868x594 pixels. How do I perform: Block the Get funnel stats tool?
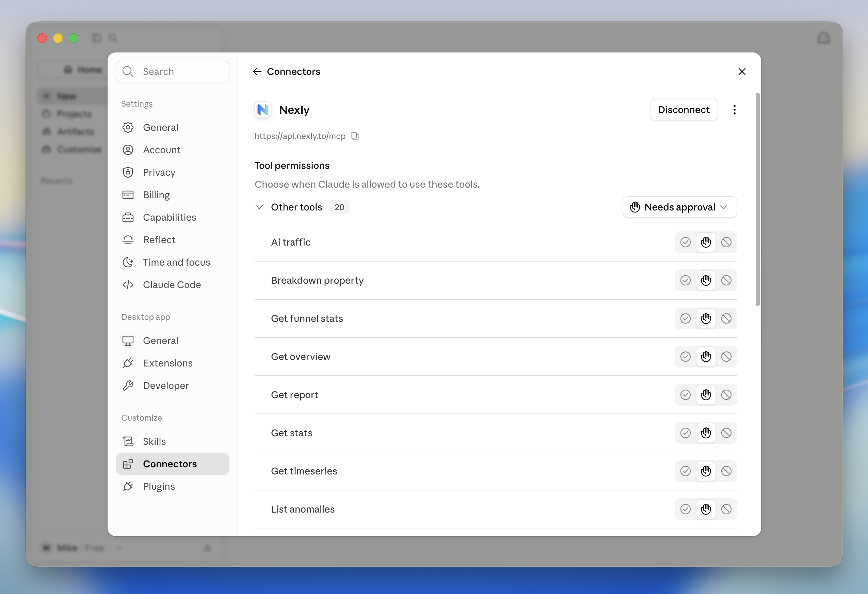pyautogui.click(x=726, y=318)
